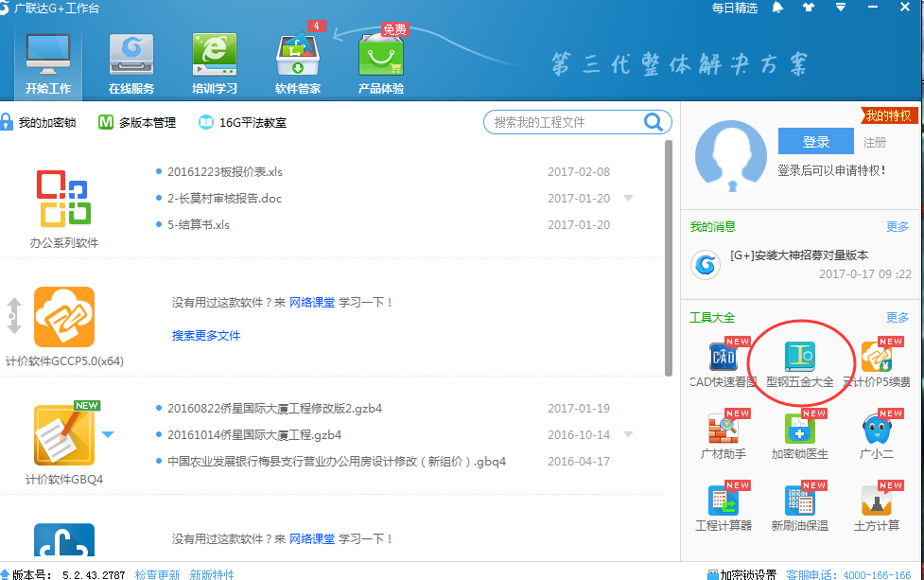Expand more files arrow in GBQ4 file list

pos(629,434)
